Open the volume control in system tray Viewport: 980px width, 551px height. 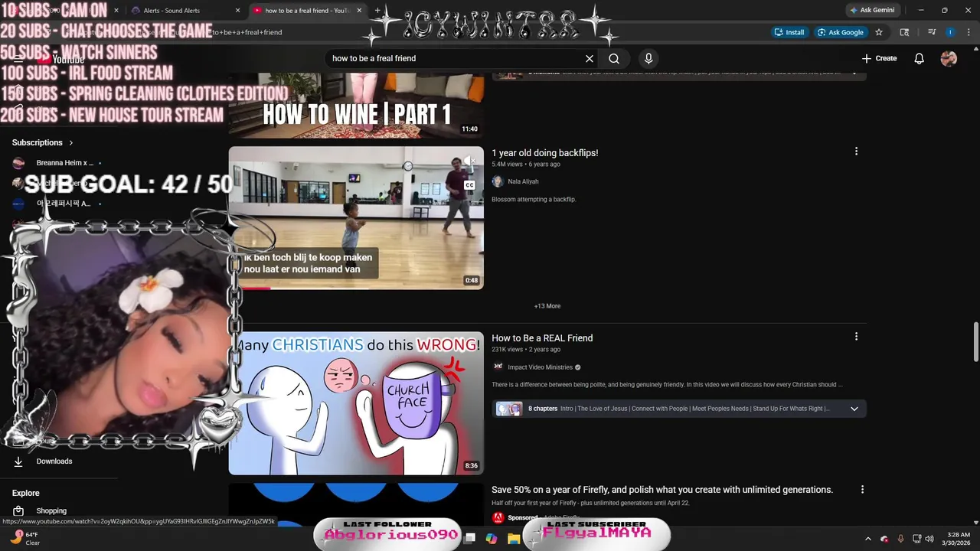[929, 539]
